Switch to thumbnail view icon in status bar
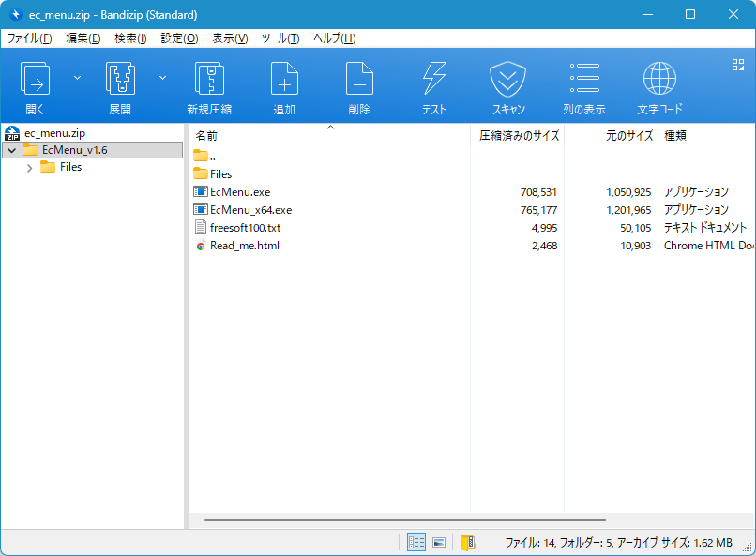 pos(439,543)
